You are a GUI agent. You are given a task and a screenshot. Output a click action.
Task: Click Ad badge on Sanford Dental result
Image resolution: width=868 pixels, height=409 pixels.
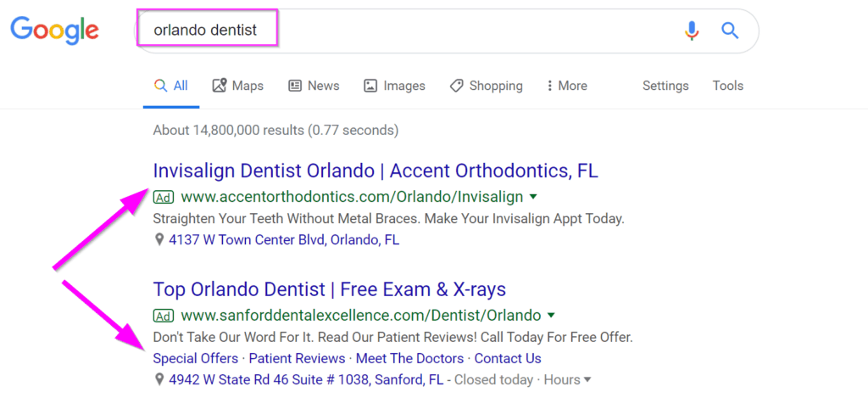coord(164,316)
